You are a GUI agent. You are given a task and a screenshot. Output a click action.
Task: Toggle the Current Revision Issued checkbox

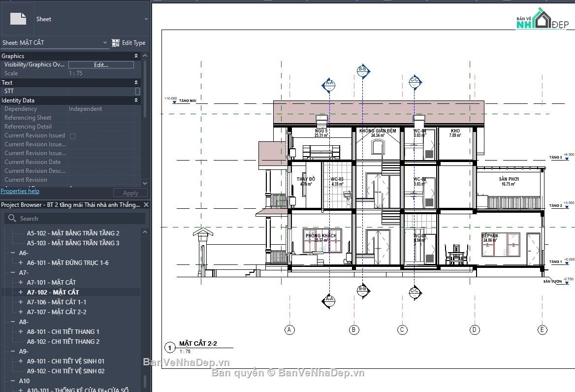(72, 136)
